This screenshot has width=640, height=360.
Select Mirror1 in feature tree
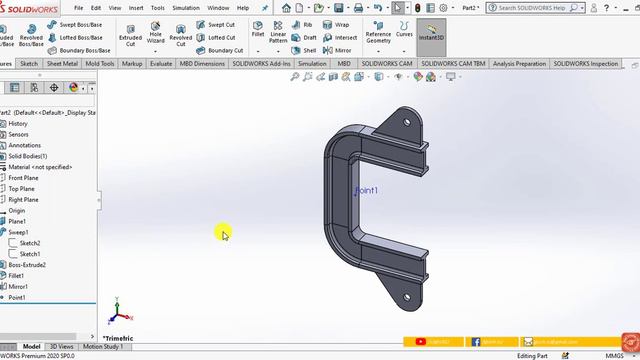tap(18, 287)
